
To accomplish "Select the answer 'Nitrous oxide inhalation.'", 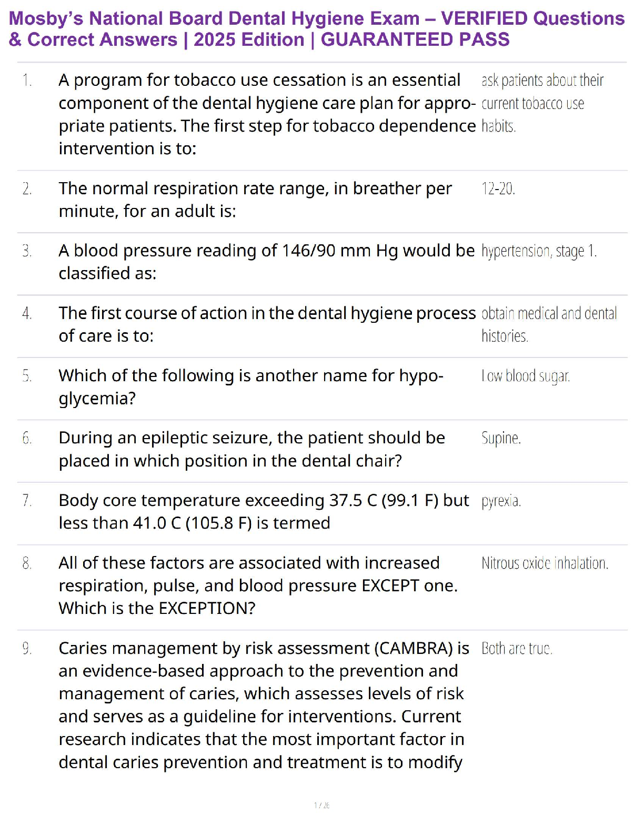I will point(545,563).
